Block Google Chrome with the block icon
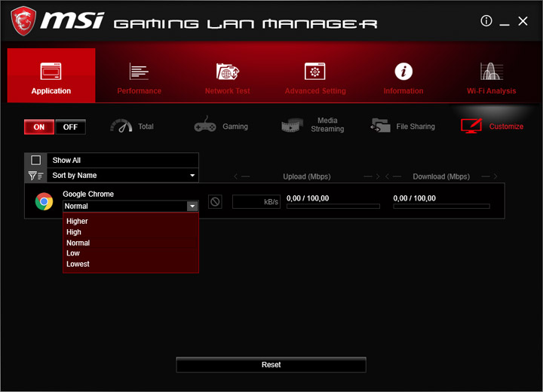The width and height of the screenshot is (543, 392). point(215,201)
